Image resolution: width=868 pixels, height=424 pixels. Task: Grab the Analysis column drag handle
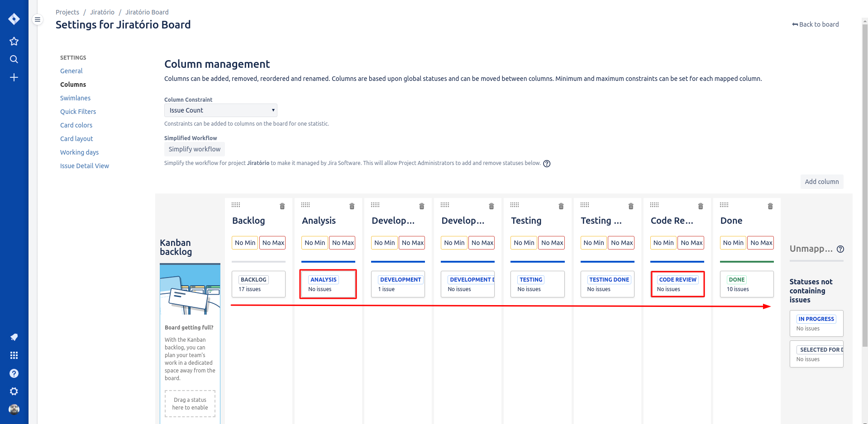pos(305,205)
